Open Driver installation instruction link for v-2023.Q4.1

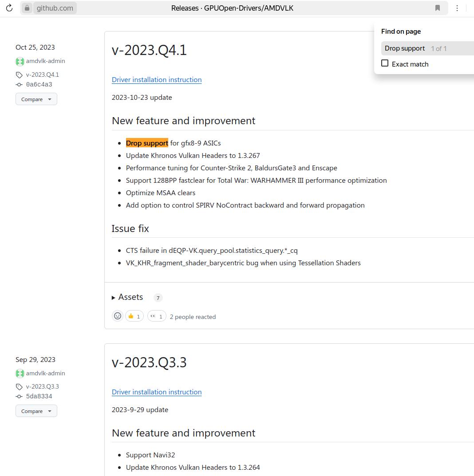pos(157,80)
